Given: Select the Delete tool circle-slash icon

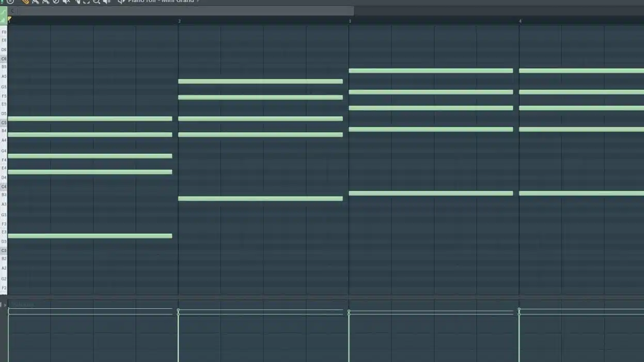Looking at the screenshot, I should 56,2.
